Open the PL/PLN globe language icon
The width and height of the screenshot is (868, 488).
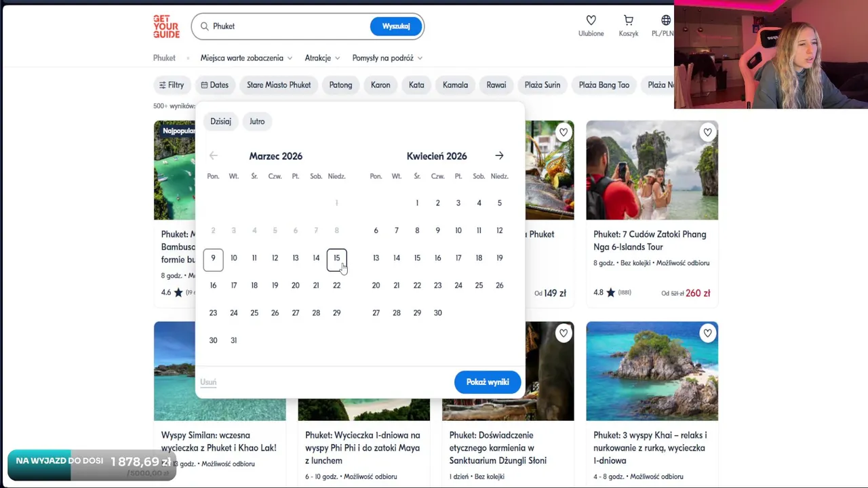pyautogui.click(x=666, y=20)
